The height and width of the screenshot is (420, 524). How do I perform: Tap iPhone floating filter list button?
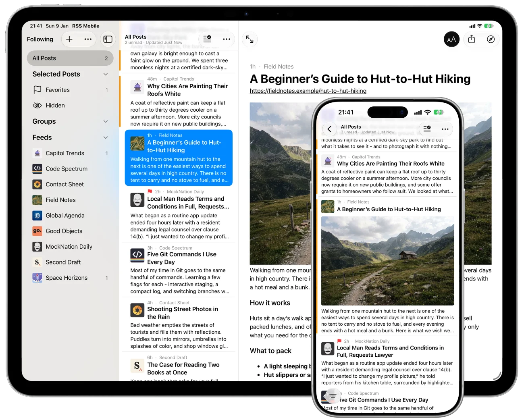(333, 396)
